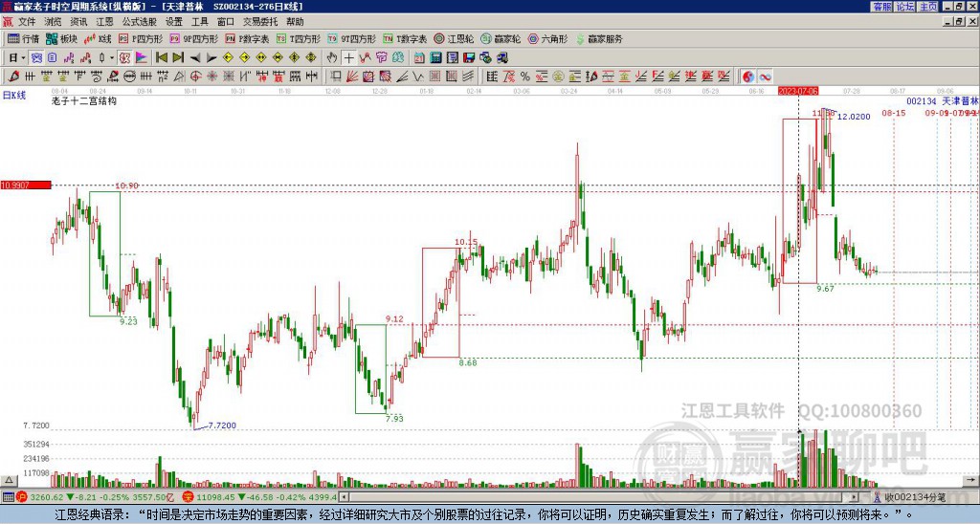Click the 日K线 chart label
This screenshot has height=524, width=980.
pos(14,95)
